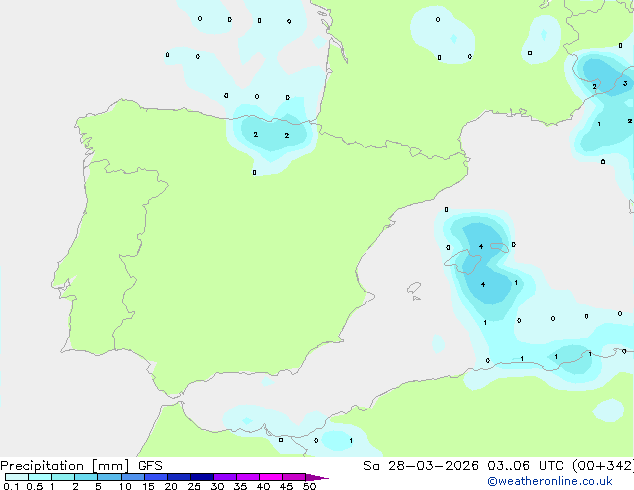The height and width of the screenshot is (490, 634).
Task: Click the '25' legend tick label
Action: 194,486
